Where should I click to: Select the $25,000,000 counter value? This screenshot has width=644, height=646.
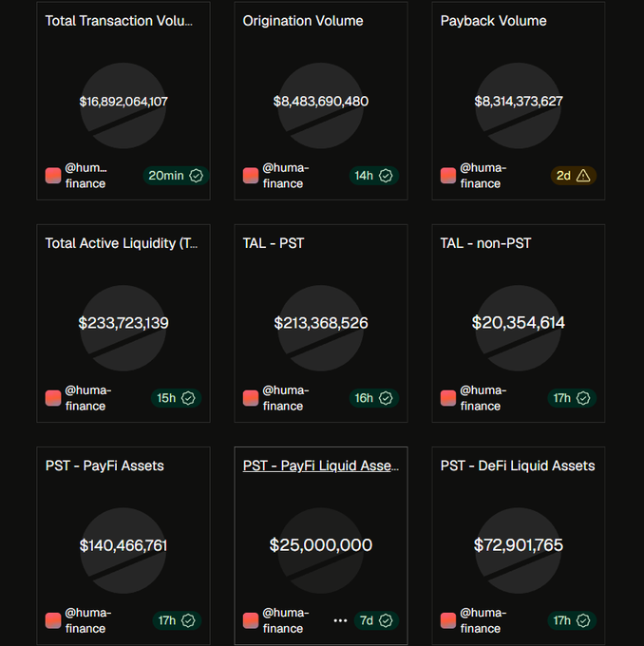point(321,545)
